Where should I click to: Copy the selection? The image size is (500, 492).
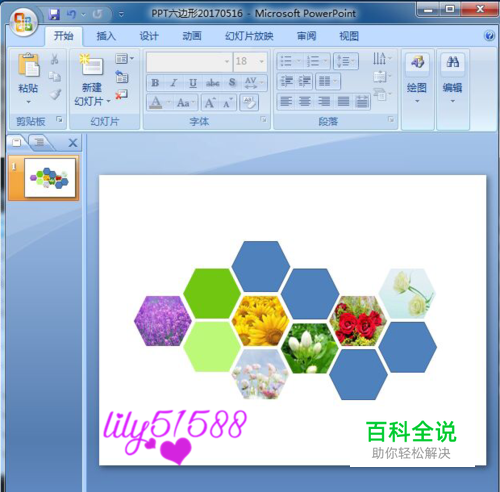coord(54,77)
